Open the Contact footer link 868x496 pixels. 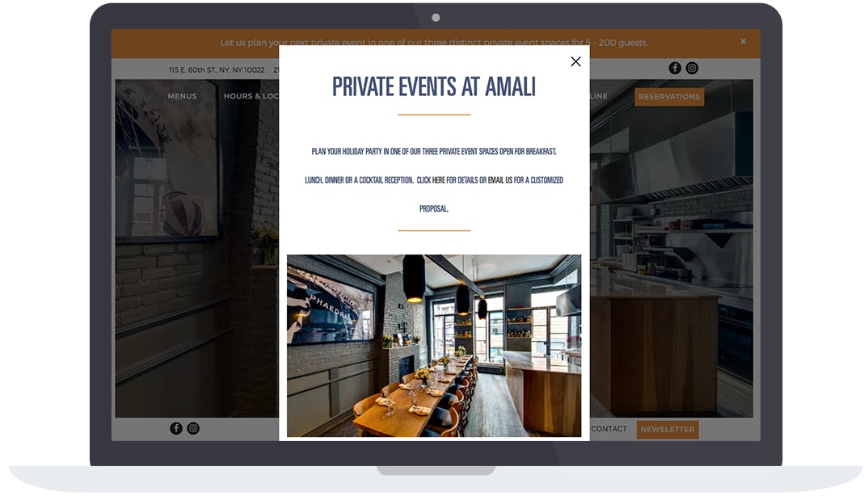click(609, 429)
